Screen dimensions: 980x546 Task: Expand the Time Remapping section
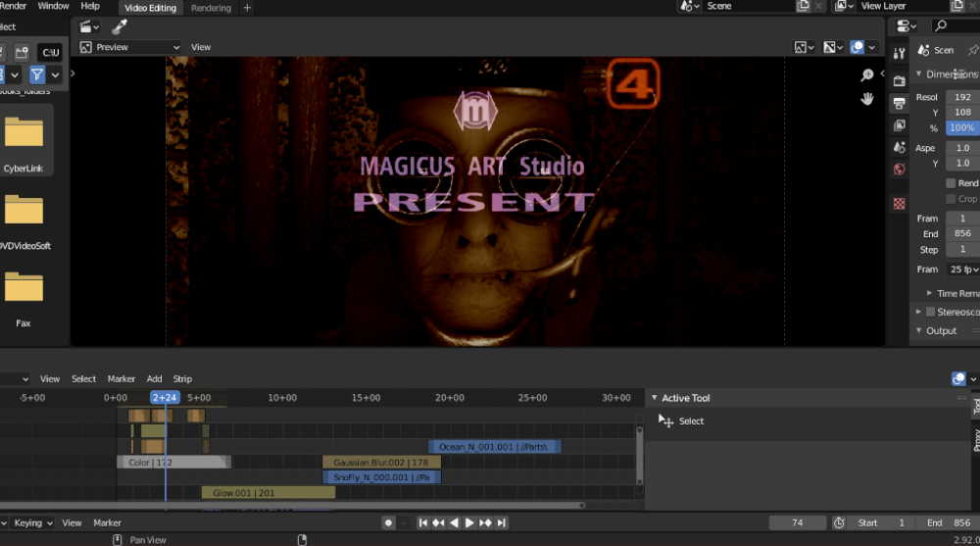(929, 293)
